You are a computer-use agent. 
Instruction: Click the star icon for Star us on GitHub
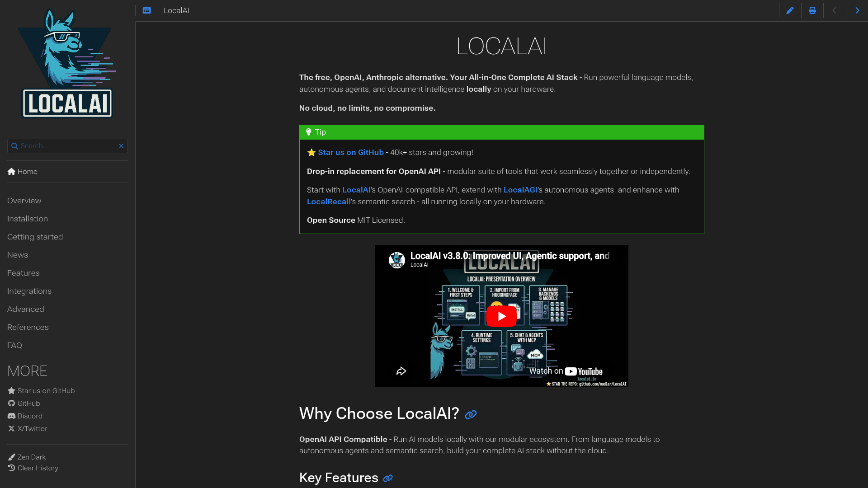[11, 390]
